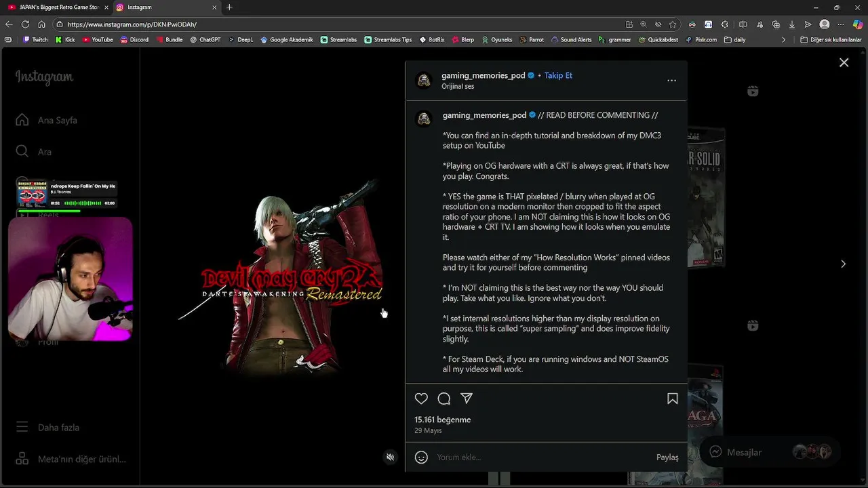
Task: Like the post with the heart icon
Action: point(421,399)
